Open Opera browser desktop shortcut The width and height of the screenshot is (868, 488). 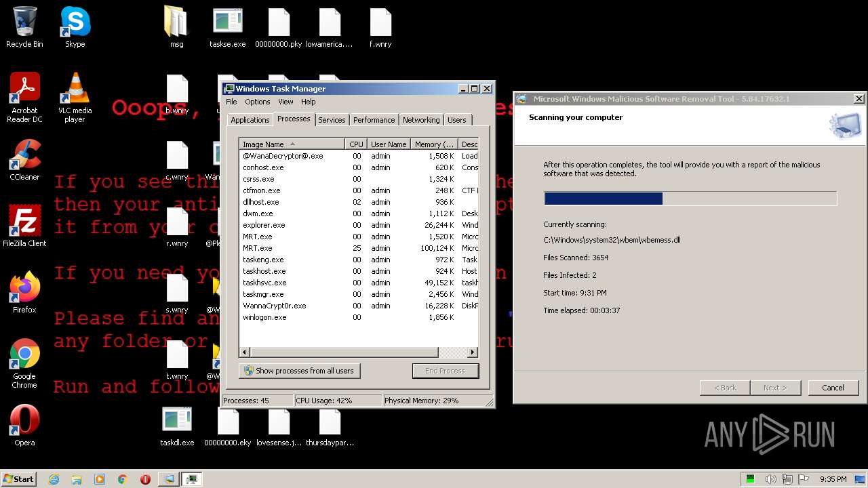(x=24, y=426)
